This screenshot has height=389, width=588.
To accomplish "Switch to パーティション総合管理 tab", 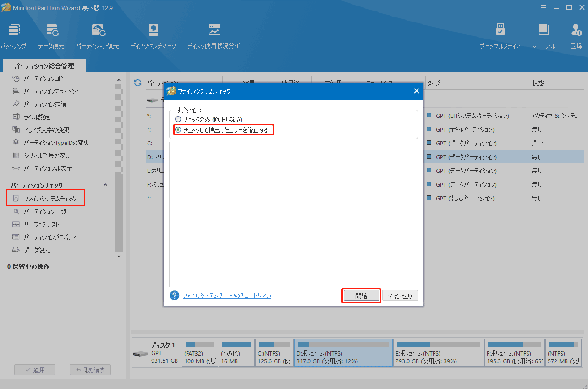I will [44, 66].
